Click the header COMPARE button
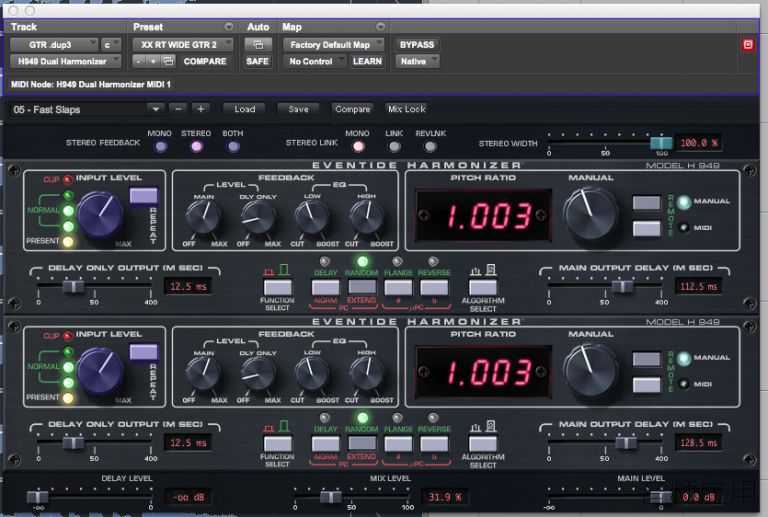 point(205,61)
